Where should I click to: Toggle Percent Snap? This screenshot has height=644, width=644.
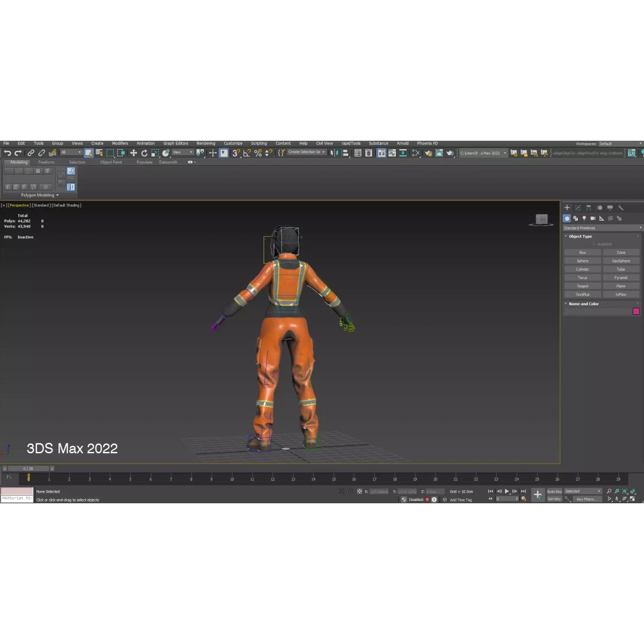pyautogui.click(x=258, y=153)
